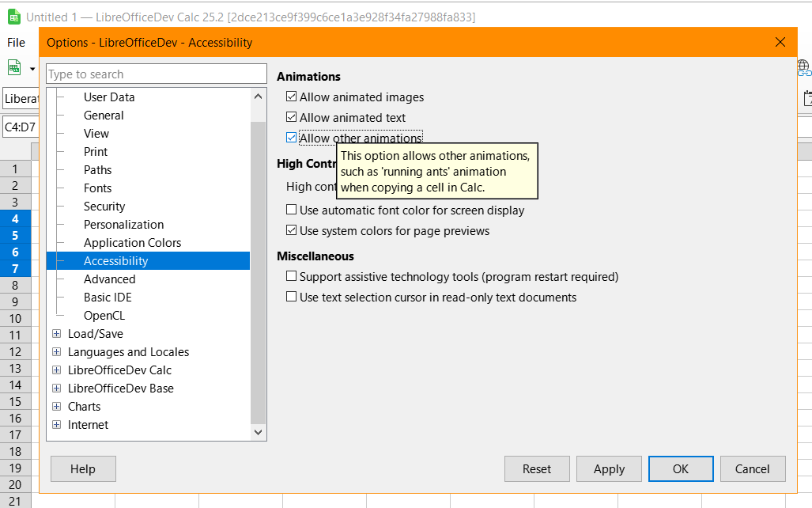Screen dimensions: 812x508
Task: Select Advanced in options tree
Action: [x=110, y=279]
